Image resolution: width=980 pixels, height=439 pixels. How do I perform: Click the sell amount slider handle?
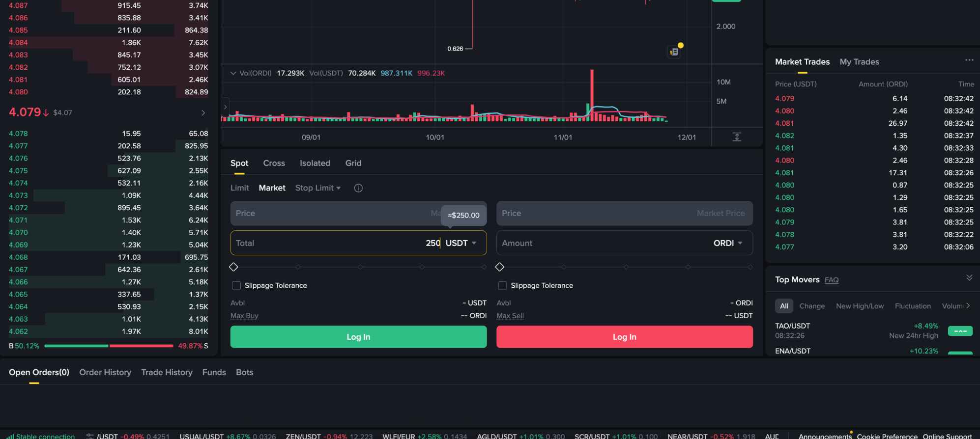pos(500,267)
